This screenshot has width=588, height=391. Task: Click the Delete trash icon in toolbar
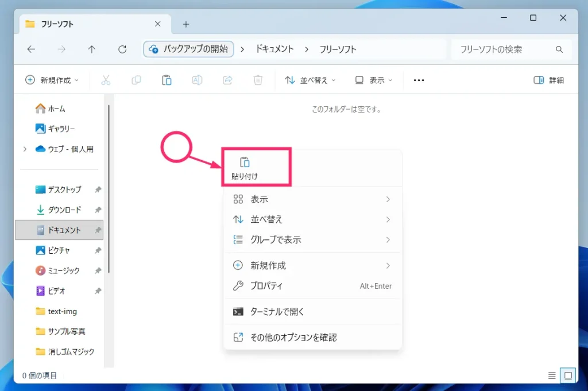(x=258, y=80)
